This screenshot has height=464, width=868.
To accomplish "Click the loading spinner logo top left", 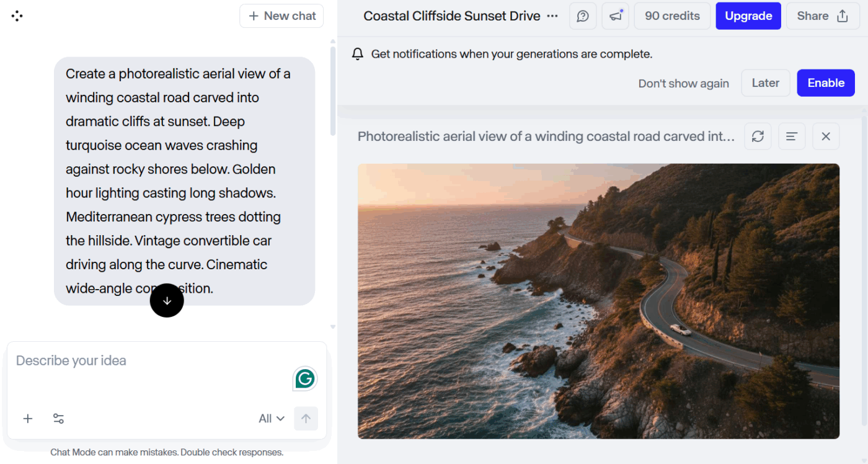I will (x=17, y=16).
